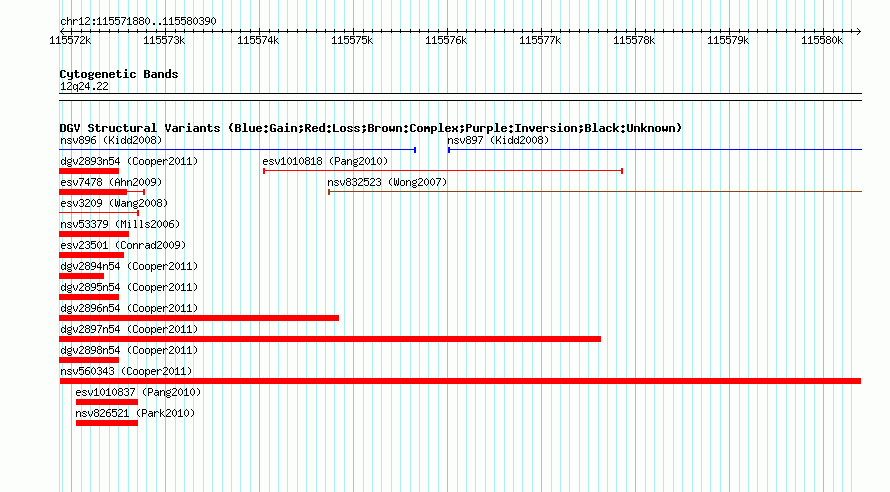
Task: Select the dgv2894n54 (Cooper2011) label
Action: pyautogui.click(x=129, y=266)
